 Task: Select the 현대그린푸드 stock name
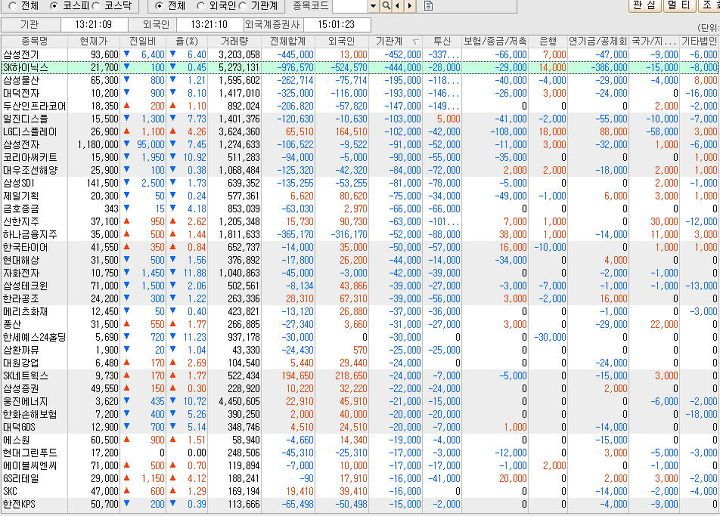click(30, 453)
